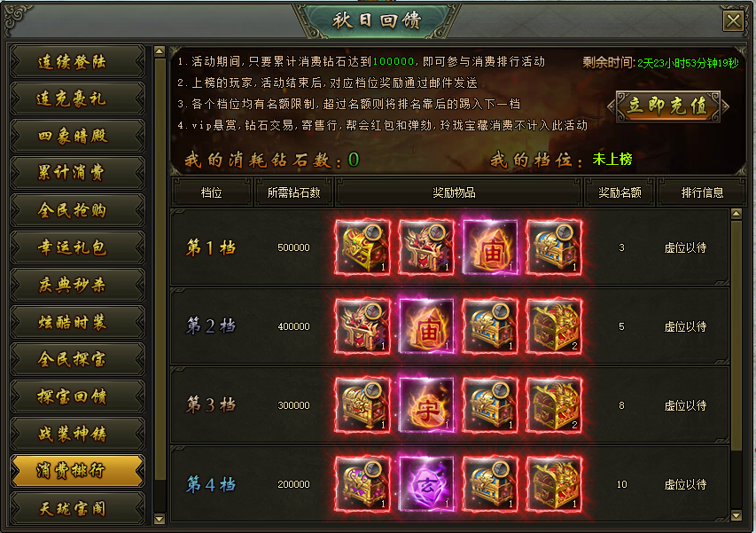Click the blue-gold chest at end of tier 1

[554, 247]
